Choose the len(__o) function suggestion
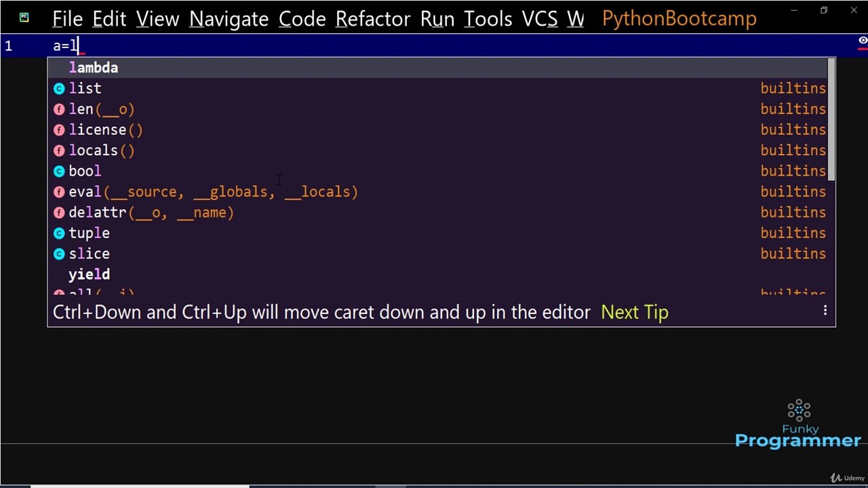The width and height of the screenshot is (868, 488). (441, 109)
